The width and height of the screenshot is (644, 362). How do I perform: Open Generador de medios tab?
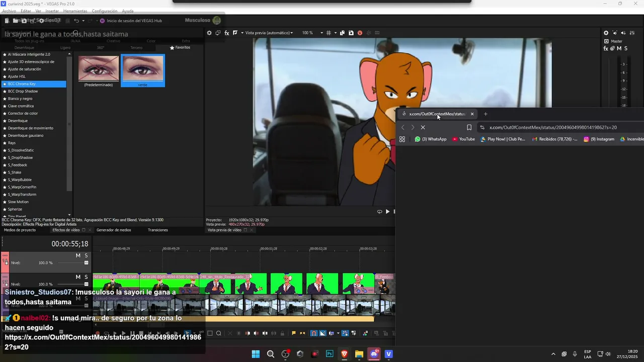[114, 230]
